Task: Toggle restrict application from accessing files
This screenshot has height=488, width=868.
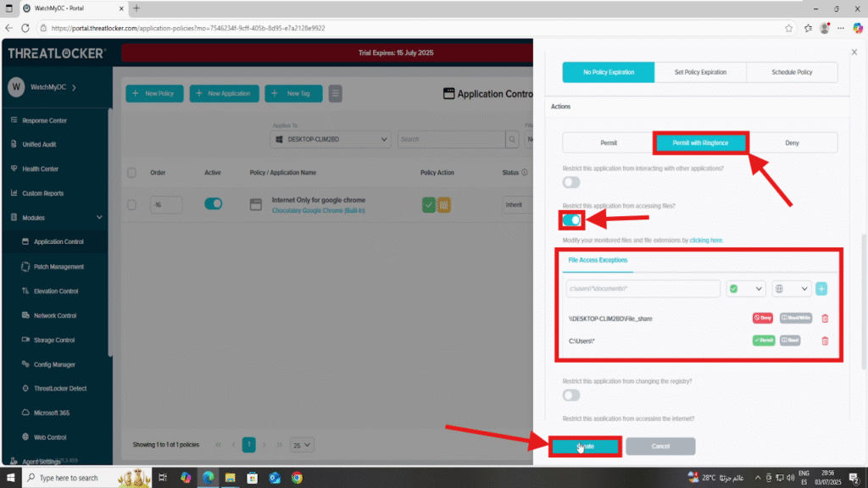Action: 571,220
